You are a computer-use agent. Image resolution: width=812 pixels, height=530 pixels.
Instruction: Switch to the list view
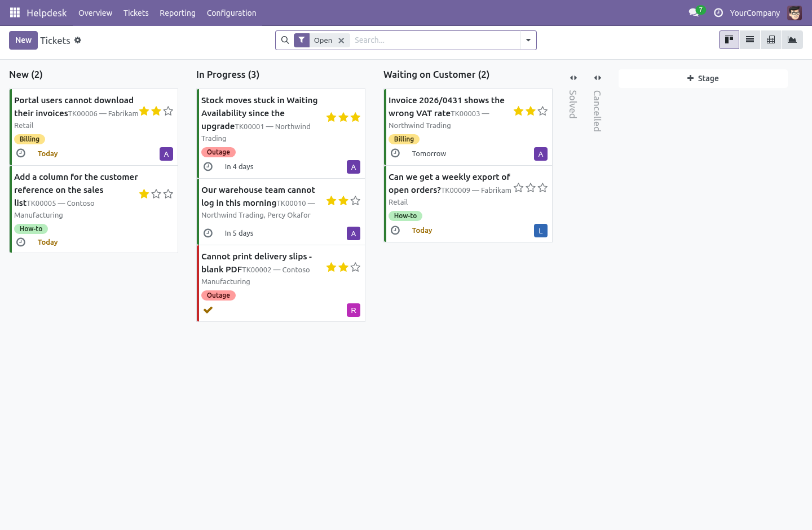point(750,40)
